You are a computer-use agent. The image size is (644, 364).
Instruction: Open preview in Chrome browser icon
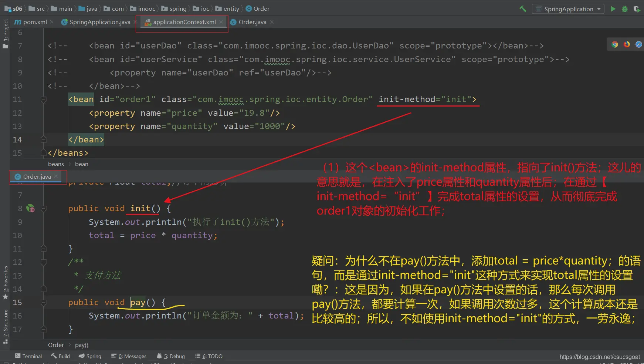pyautogui.click(x=615, y=44)
